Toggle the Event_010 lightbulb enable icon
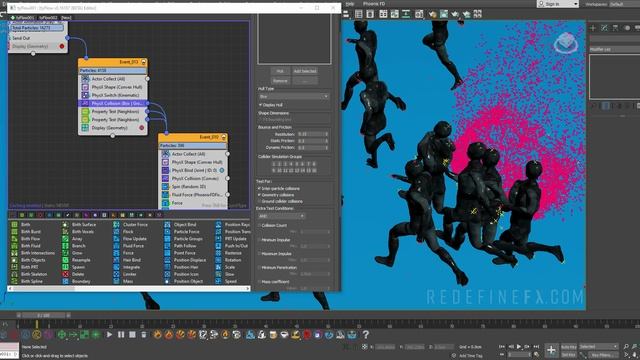 pyautogui.click(x=224, y=137)
